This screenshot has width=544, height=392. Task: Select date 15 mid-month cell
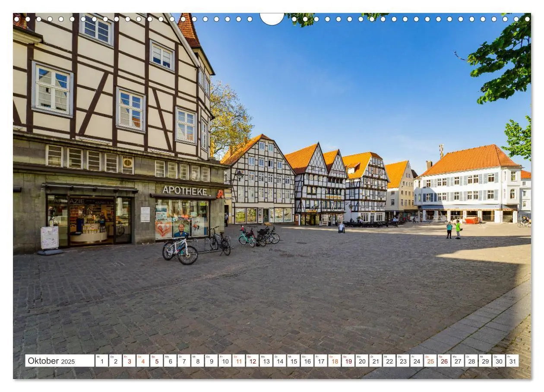click(x=293, y=361)
